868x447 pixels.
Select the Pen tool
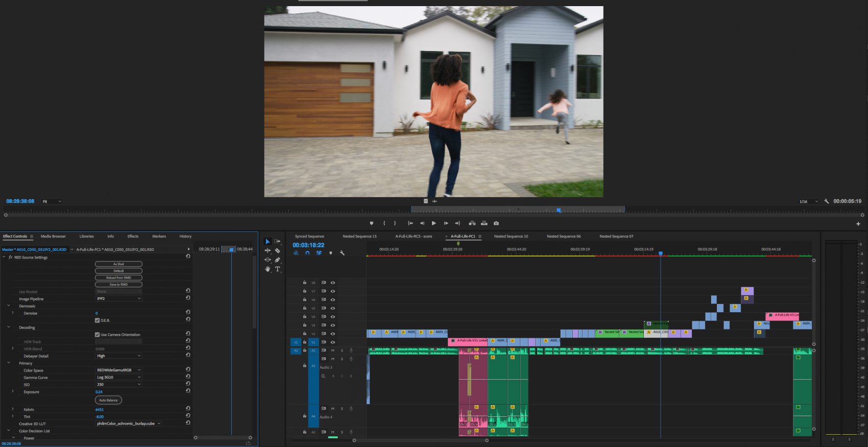277,260
